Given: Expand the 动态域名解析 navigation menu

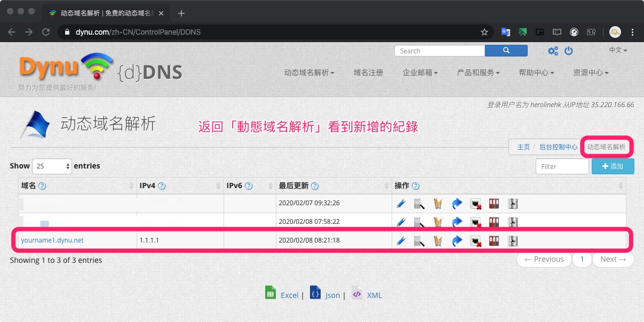Looking at the screenshot, I should pyautogui.click(x=309, y=73).
